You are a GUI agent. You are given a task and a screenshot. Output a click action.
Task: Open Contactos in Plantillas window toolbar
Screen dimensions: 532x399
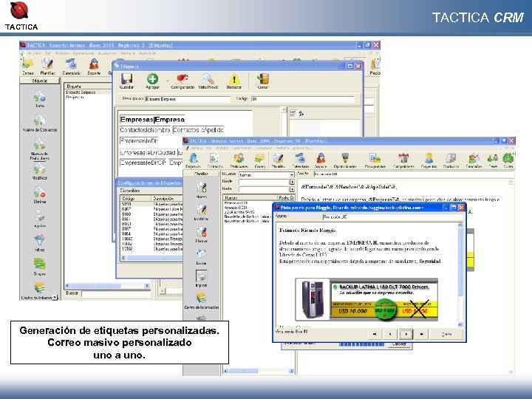[215, 159]
